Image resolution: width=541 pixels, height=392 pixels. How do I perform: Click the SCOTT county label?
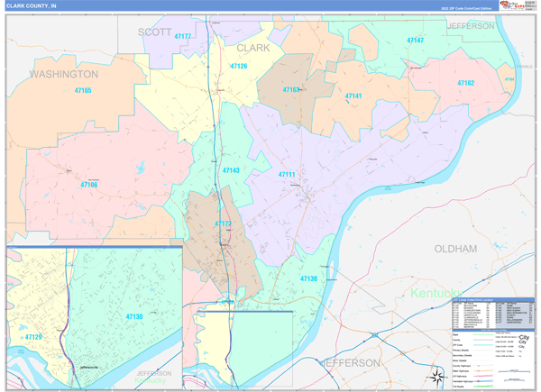154,32
